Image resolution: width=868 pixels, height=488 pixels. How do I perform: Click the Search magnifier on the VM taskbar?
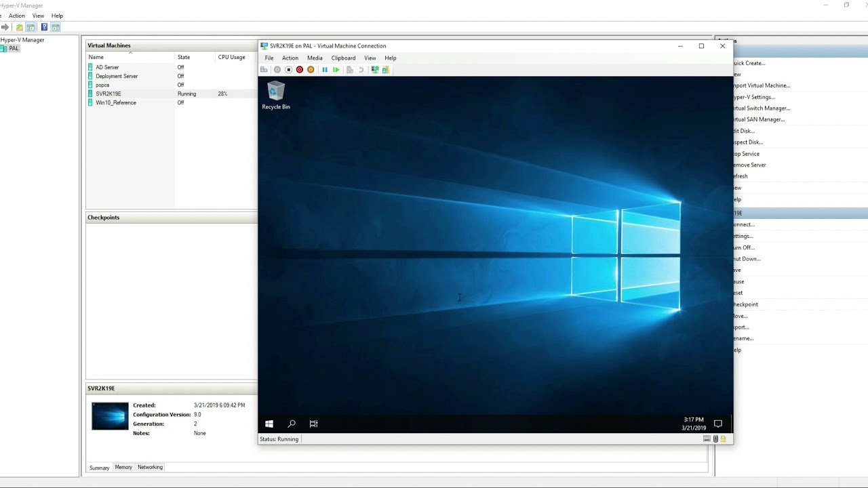pos(292,424)
